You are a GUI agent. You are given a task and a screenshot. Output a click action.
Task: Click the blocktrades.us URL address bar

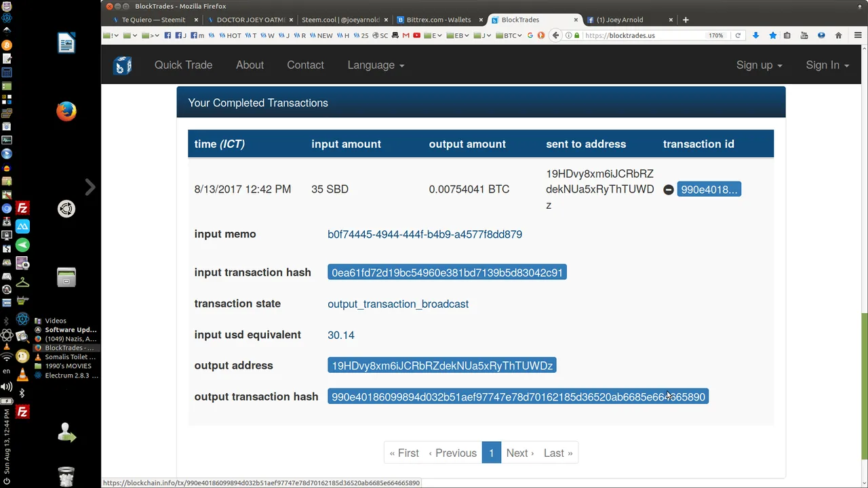[644, 35]
